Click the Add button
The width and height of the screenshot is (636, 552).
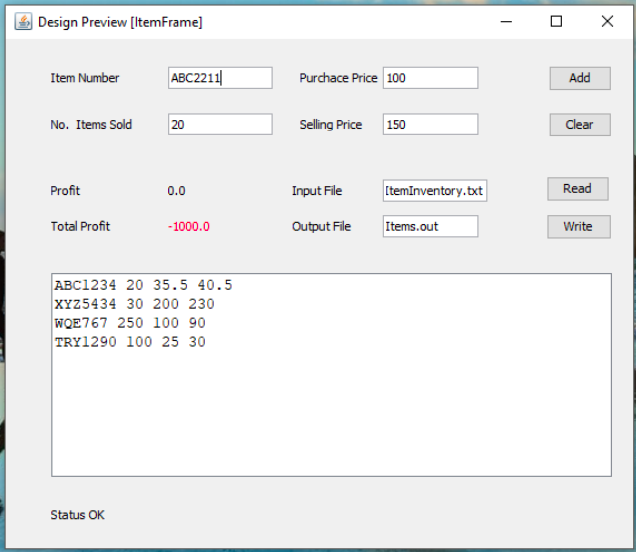[580, 78]
